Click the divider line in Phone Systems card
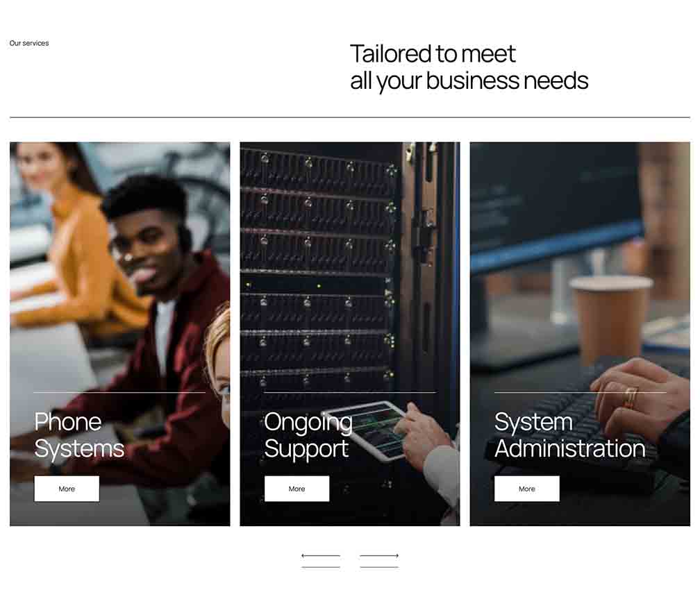The image size is (700, 590). (119, 393)
